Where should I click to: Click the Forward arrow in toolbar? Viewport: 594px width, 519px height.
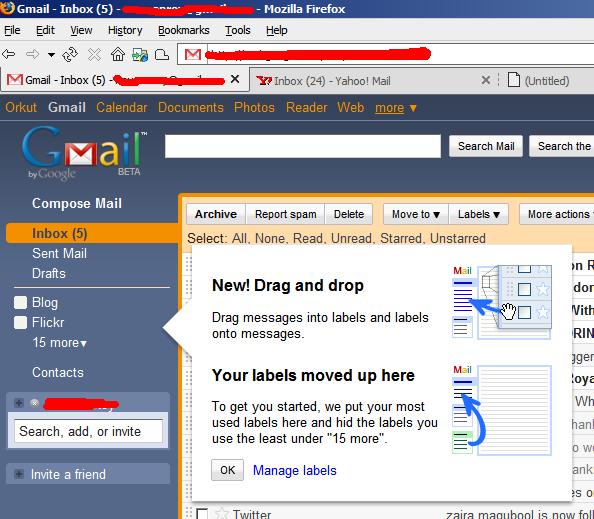(32, 55)
